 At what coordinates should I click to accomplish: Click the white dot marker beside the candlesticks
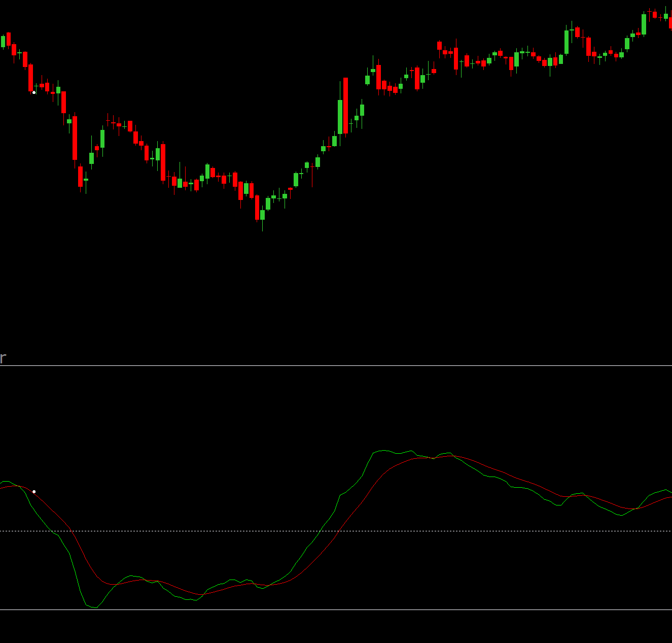coord(34,92)
